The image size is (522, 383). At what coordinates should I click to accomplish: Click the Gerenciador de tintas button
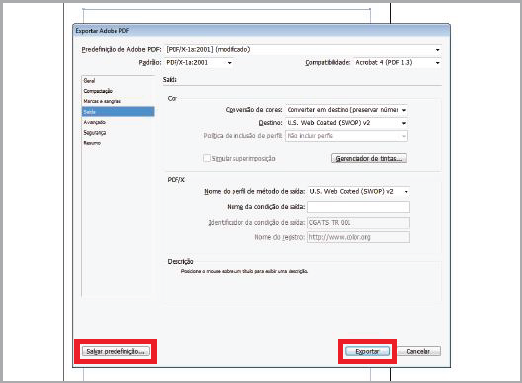click(369, 158)
